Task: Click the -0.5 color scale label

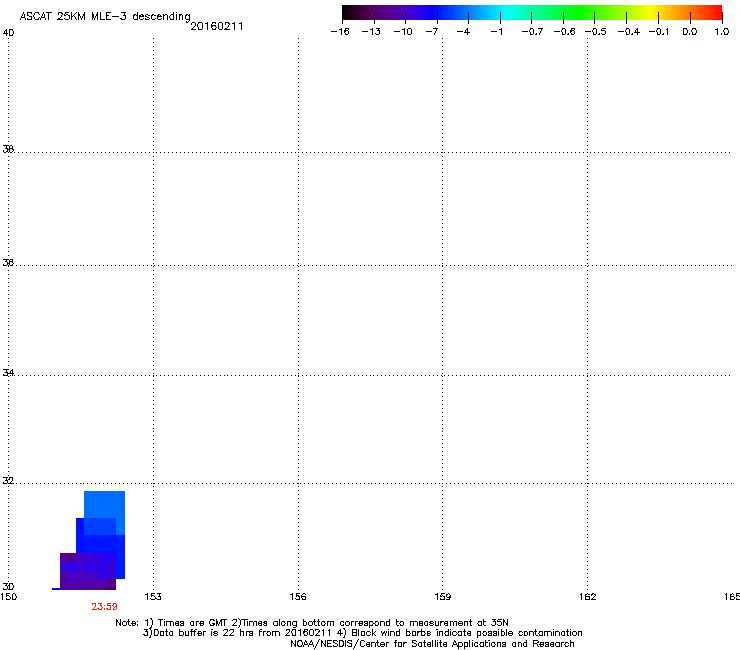Action: [596, 32]
